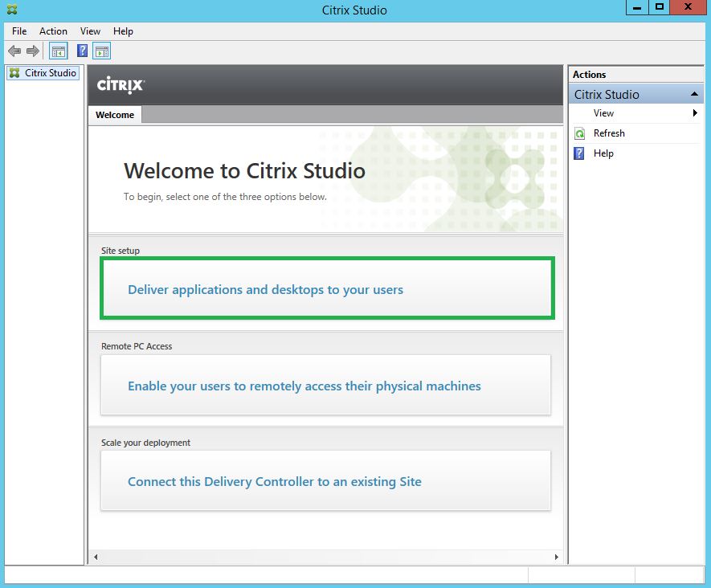Viewport: 711px width, 588px height.
Task: Open the Help menu in the menu bar
Action: pyautogui.click(x=123, y=31)
